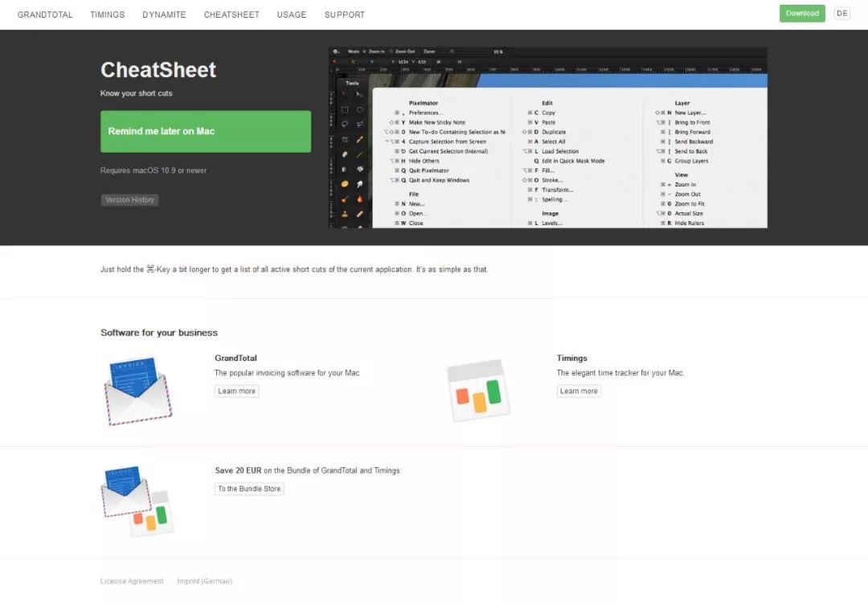Open the License Agreement footer link
This screenshot has height=603, width=868.
132,581
